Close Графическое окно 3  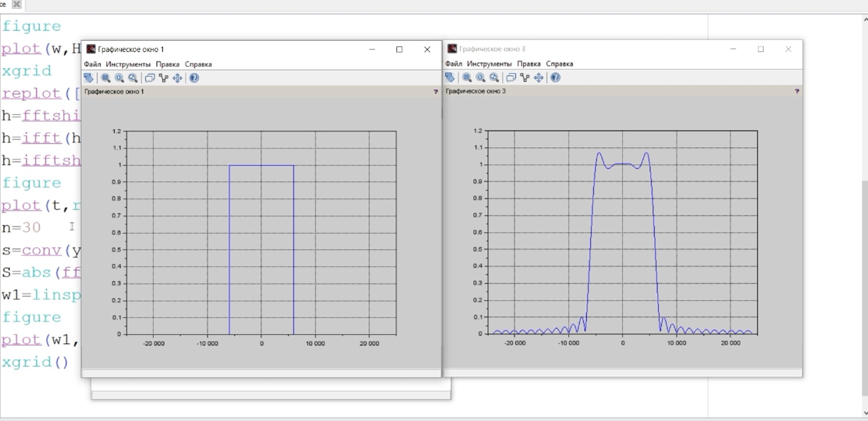coord(788,49)
